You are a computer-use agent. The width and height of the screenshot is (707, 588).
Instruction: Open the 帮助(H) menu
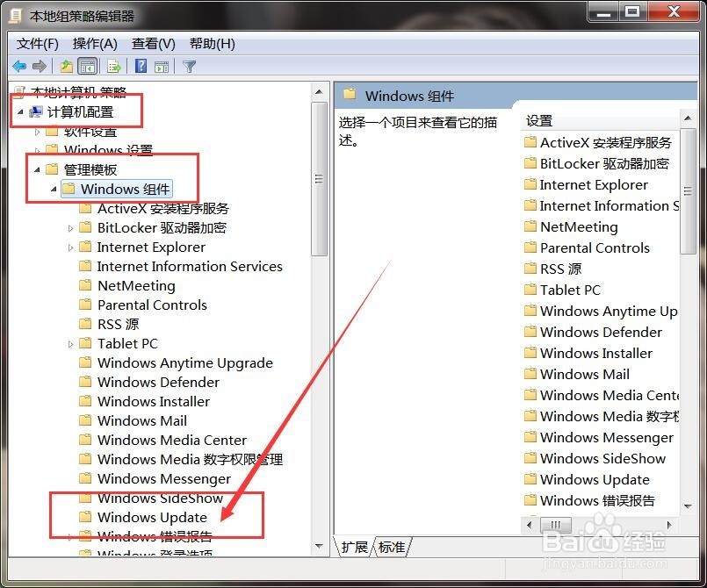[x=213, y=44]
